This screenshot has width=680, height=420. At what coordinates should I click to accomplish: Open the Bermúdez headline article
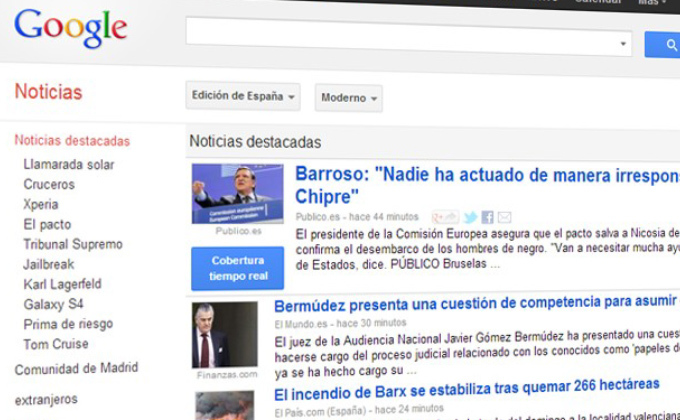(477, 304)
